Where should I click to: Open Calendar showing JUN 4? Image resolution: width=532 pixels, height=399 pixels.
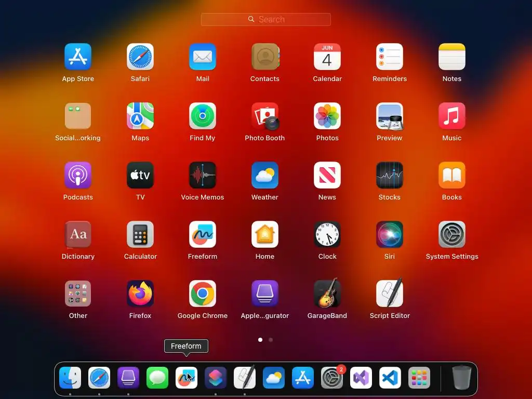coord(327,57)
